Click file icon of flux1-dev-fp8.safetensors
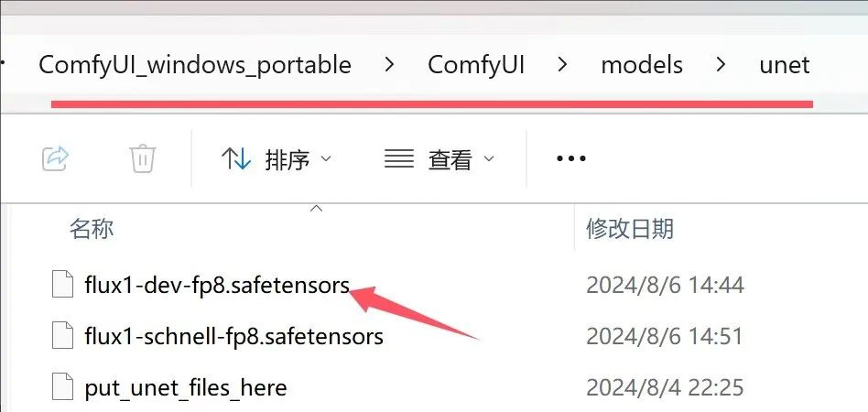 coord(62,285)
